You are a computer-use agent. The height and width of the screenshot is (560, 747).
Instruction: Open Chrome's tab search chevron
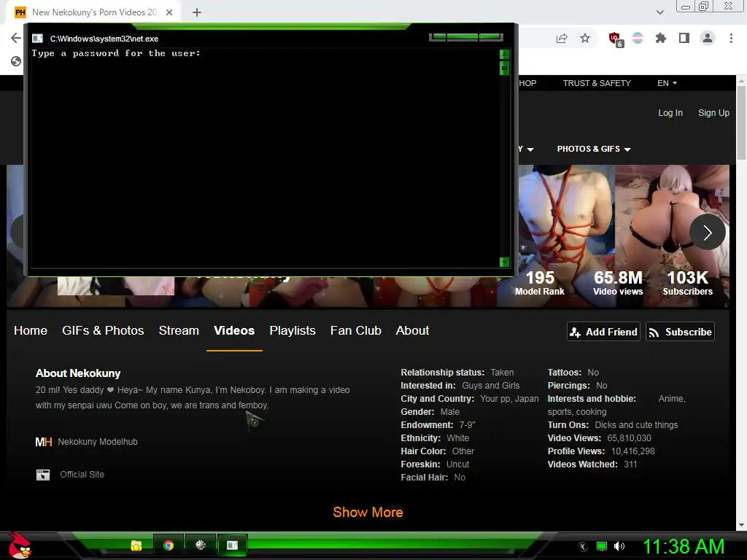(659, 12)
